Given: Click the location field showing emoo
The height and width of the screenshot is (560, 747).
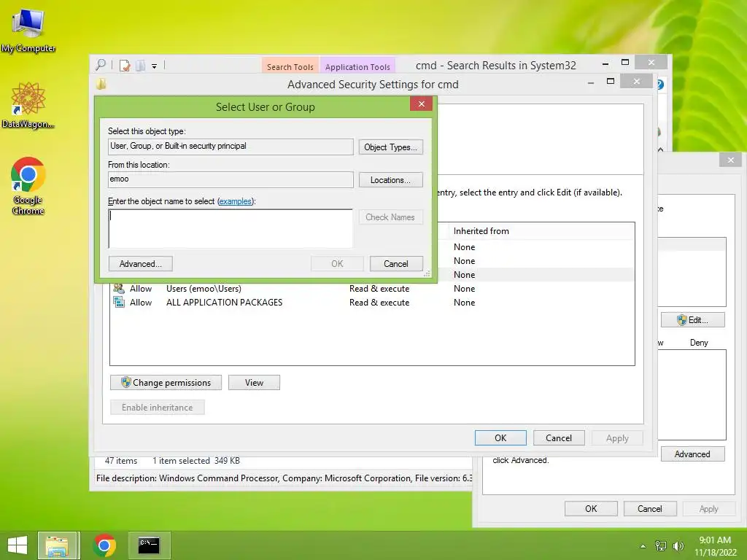Looking at the screenshot, I should pyautogui.click(x=231, y=179).
